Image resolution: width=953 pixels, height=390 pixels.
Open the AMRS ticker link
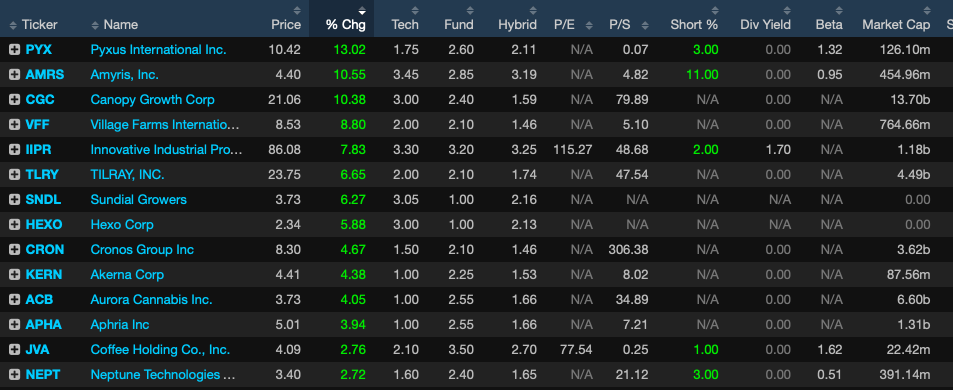pyautogui.click(x=44, y=75)
